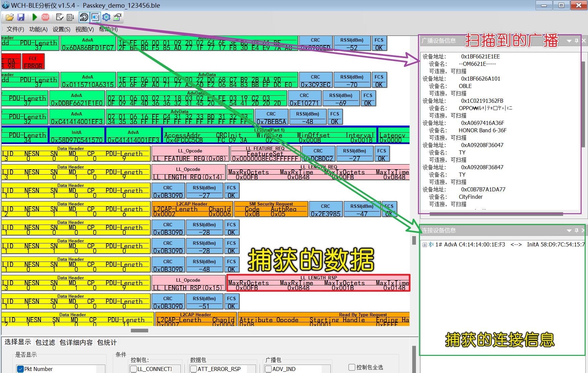The height and width of the screenshot is (373, 588).
Task: Select device name HONOR Band 6-36F
Action: [483, 130]
